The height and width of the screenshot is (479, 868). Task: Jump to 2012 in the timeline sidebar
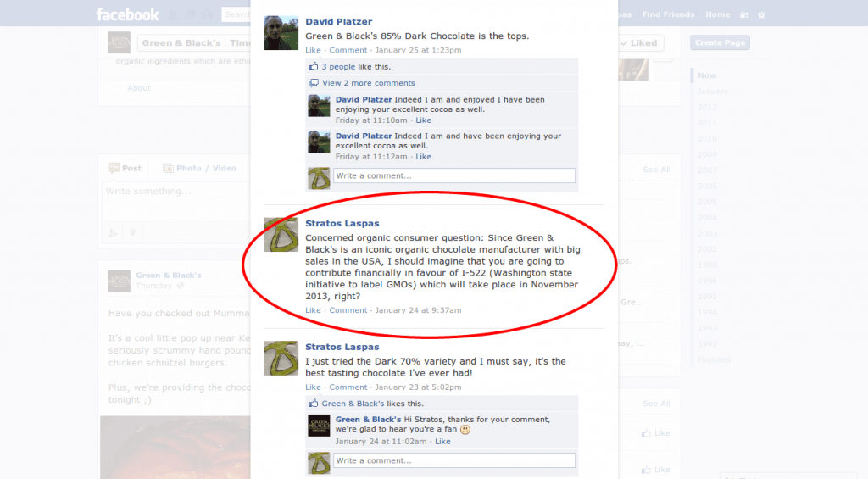coord(707,107)
